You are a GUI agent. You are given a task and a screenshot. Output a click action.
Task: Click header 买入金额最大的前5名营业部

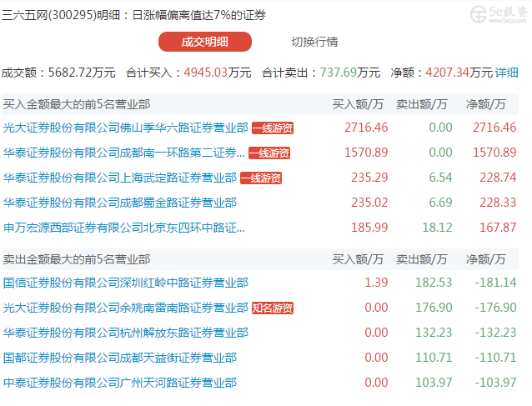click(x=77, y=104)
